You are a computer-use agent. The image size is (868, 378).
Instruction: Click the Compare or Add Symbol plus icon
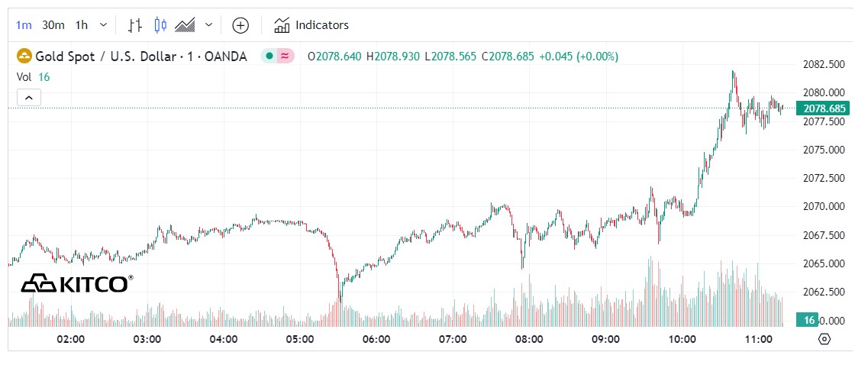coord(240,25)
